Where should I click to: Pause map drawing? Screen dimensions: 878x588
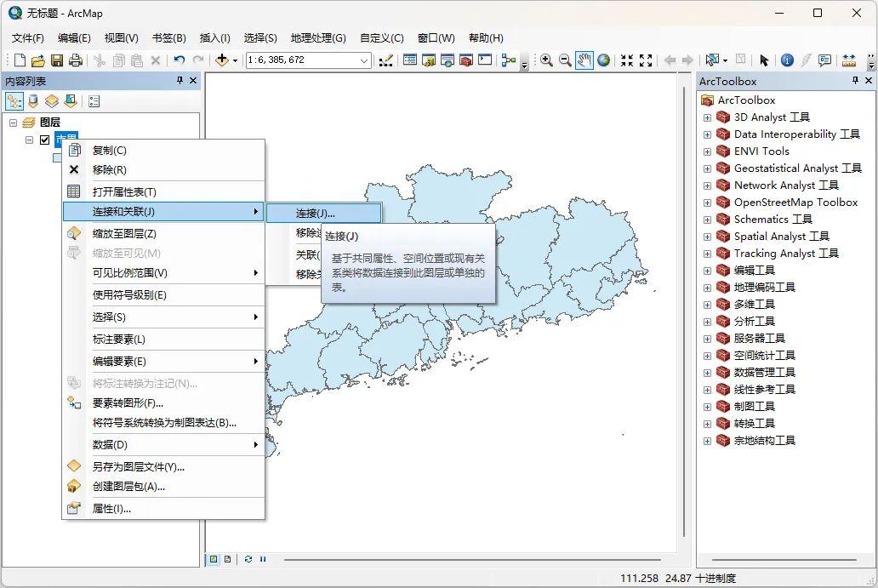(263, 559)
